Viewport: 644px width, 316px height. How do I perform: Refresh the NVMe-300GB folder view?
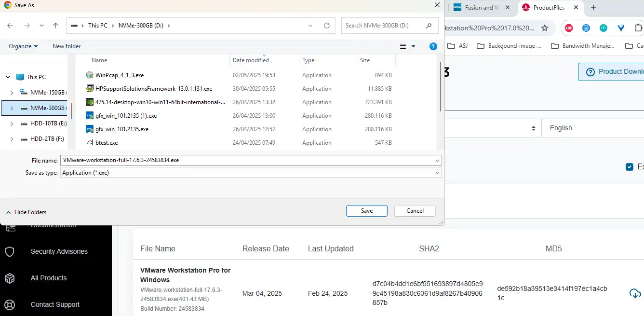(x=327, y=26)
